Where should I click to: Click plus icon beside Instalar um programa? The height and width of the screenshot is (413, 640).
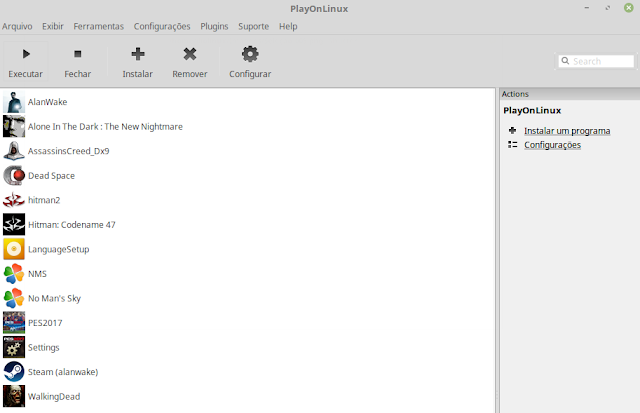point(513,131)
